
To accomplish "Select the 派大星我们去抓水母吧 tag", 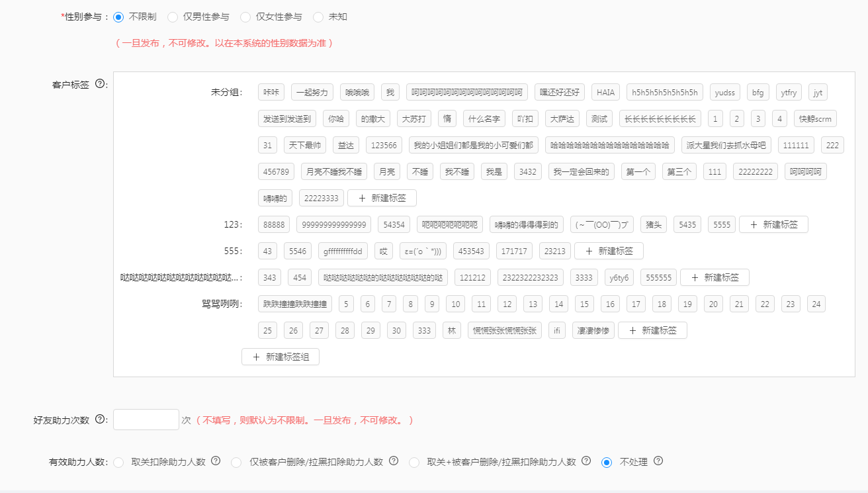I will point(726,145).
